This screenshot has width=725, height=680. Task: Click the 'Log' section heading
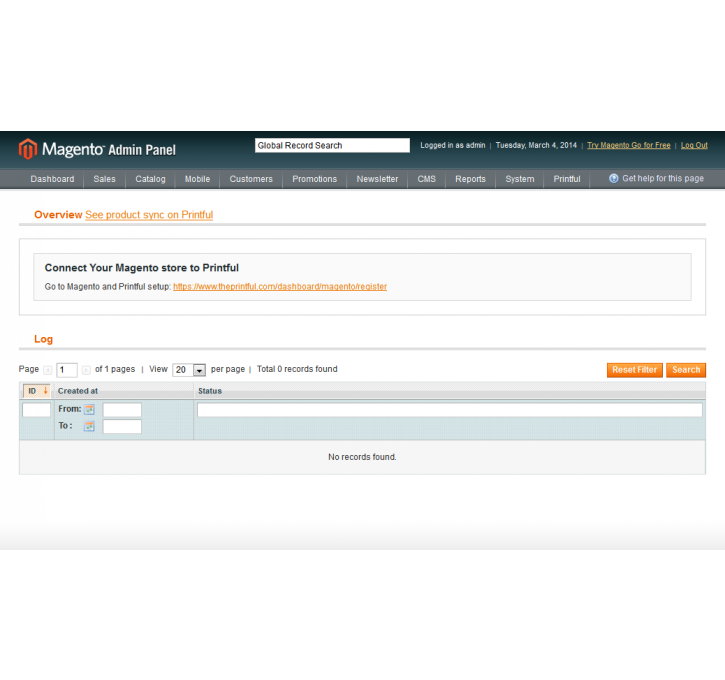pyautogui.click(x=43, y=339)
